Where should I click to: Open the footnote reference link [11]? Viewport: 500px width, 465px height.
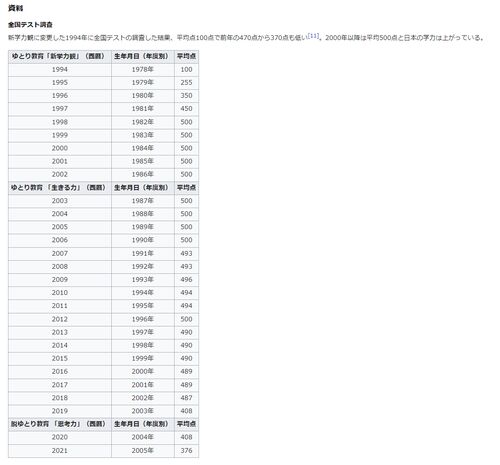[313, 36]
